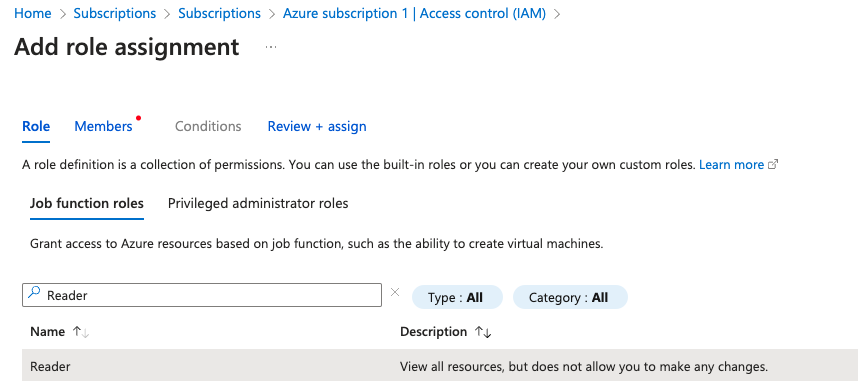This screenshot has width=858, height=382.
Task: Go to Home breadcrumb
Action: pyautogui.click(x=33, y=14)
